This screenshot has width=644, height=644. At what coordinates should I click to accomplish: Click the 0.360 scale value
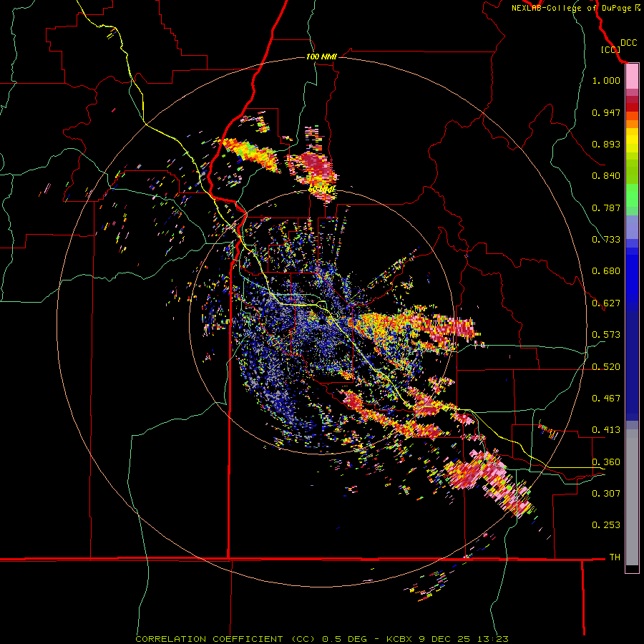(x=606, y=462)
